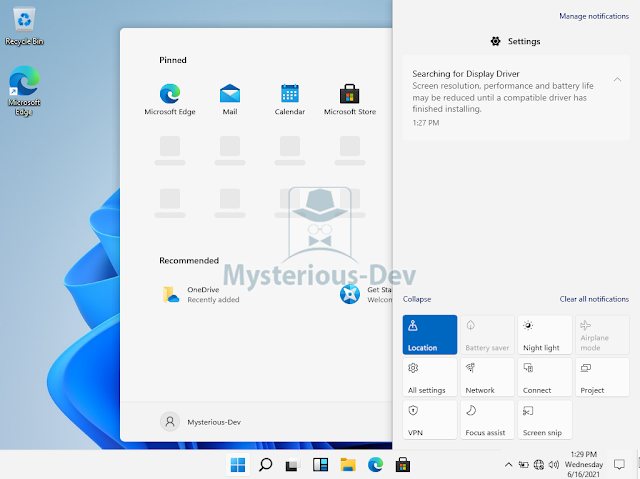The image size is (640, 479).
Task: Open the pinned Calendar app
Action: coord(290,94)
